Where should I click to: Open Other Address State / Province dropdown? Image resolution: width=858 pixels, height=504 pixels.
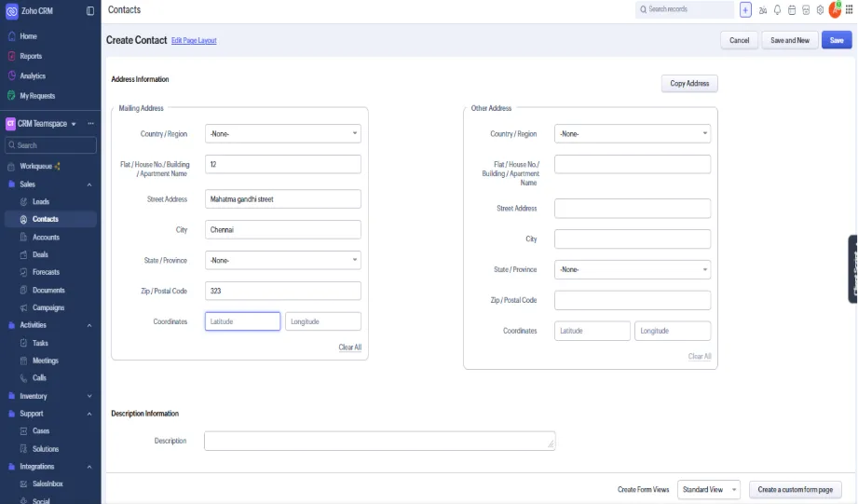coord(633,270)
